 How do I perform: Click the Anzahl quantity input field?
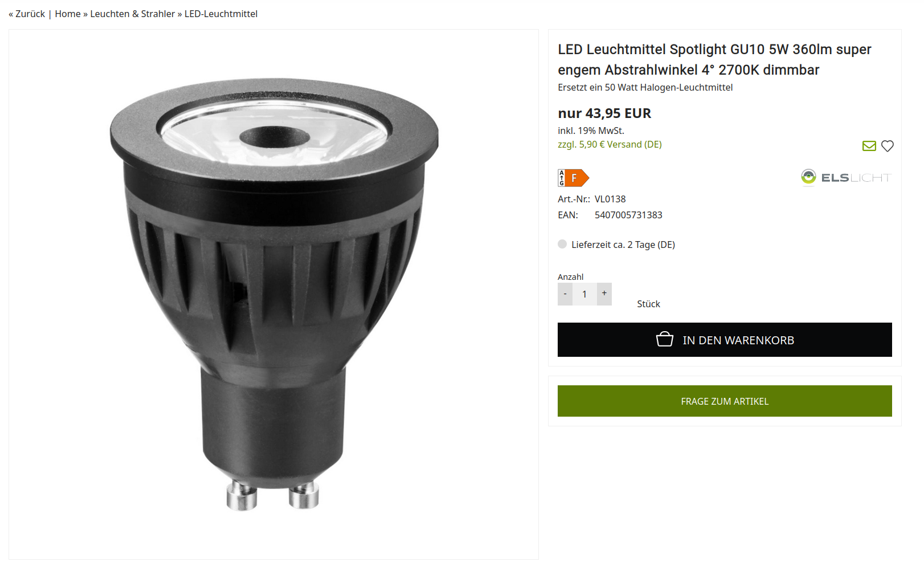[x=584, y=294]
